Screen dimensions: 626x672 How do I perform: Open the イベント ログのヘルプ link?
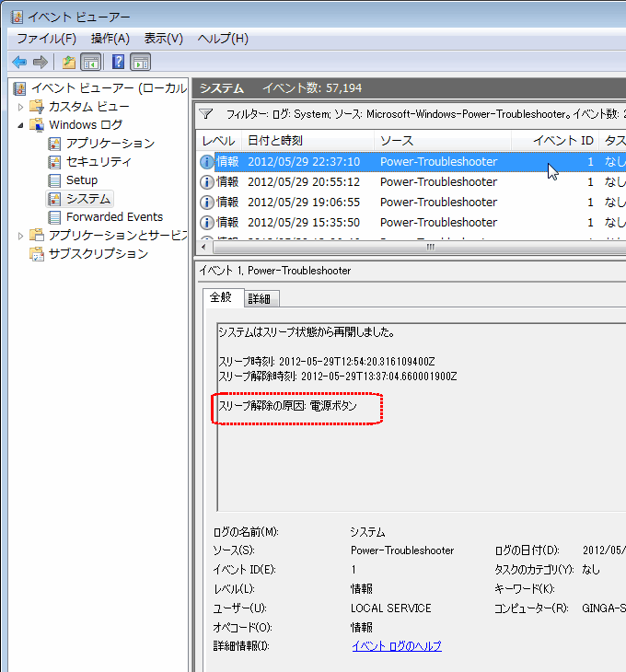pyautogui.click(x=397, y=646)
